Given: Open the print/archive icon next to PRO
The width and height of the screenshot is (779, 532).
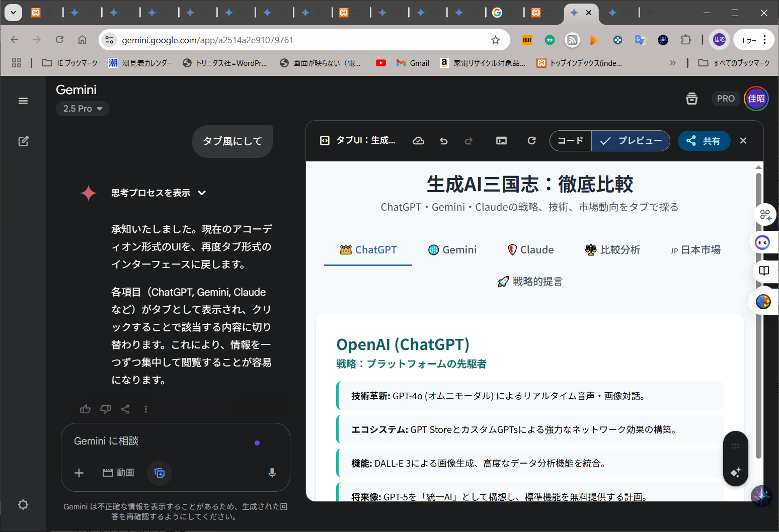Looking at the screenshot, I should (692, 99).
